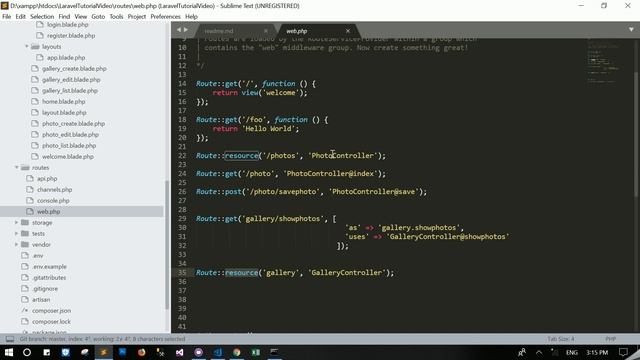This screenshot has height=360, width=640.
Task: Open gallery_create.blade.php file
Action: [74, 69]
